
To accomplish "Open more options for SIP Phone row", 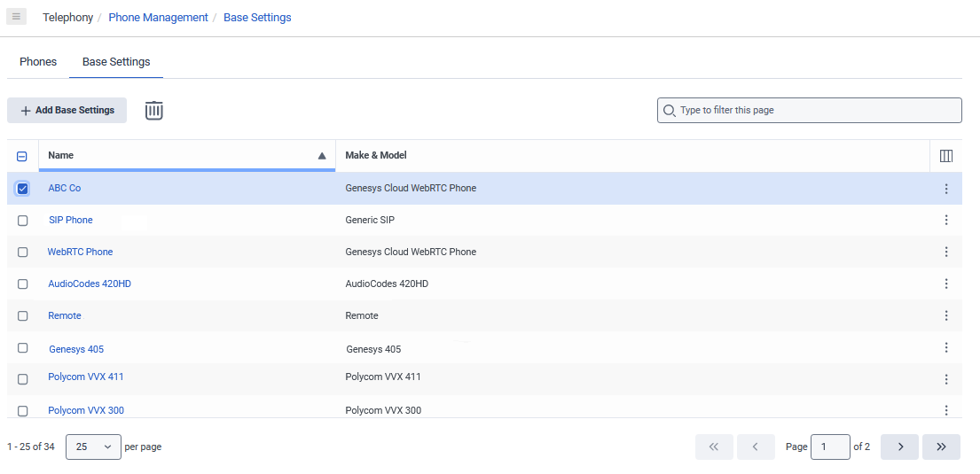I will [x=945, y=221].
